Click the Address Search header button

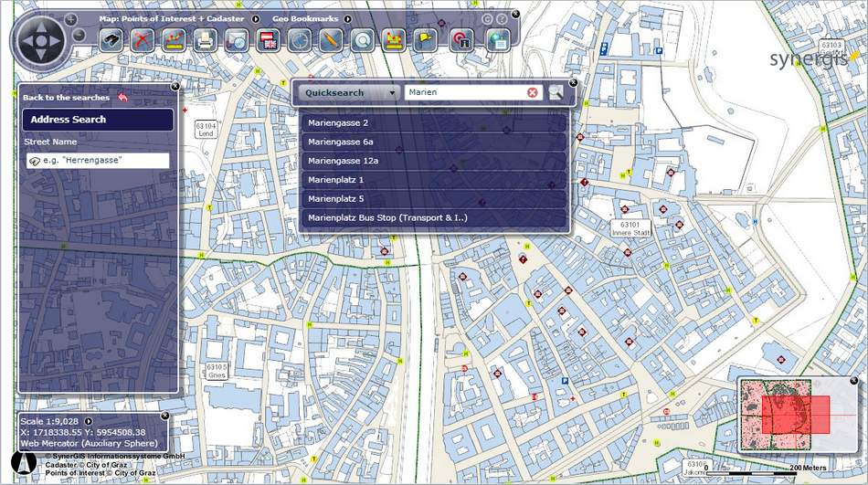tap(98, 120)
